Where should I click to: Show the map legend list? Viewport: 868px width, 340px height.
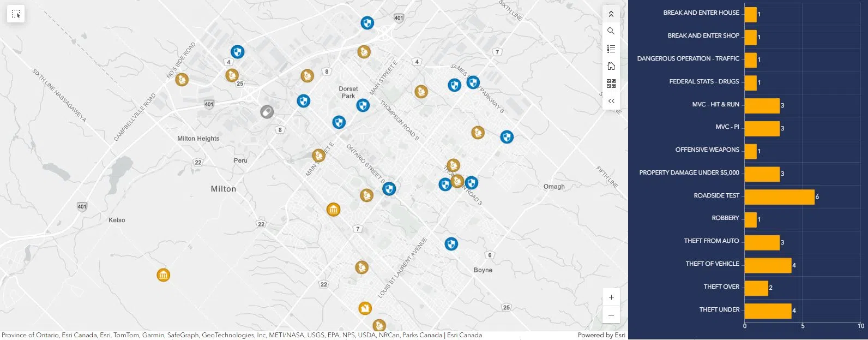click(x=611, y=49)
